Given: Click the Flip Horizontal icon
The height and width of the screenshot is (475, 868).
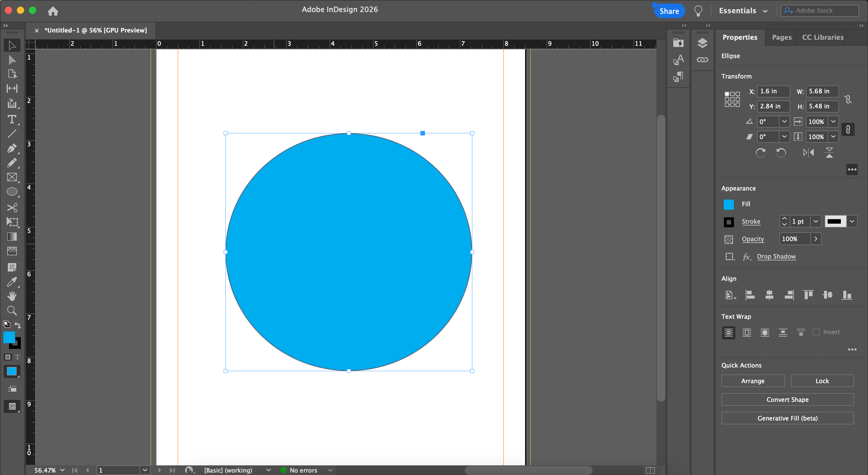Looking at the screenshot, I should [808, 153].
